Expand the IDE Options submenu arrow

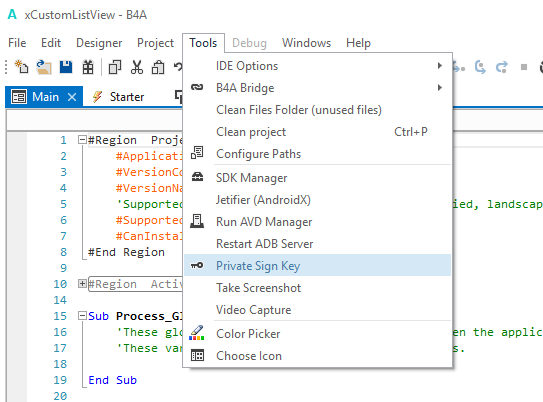click(x=439, y=66)
